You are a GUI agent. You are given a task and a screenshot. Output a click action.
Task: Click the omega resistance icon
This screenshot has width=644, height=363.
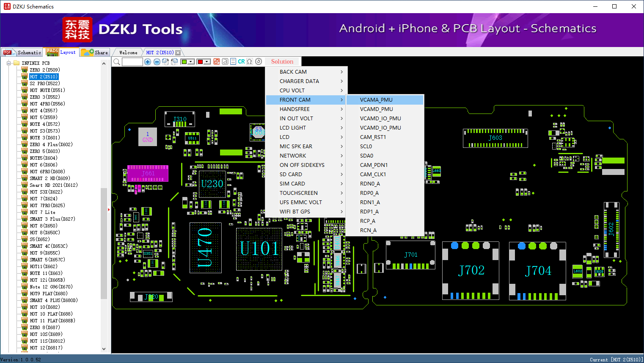(250, 61)
